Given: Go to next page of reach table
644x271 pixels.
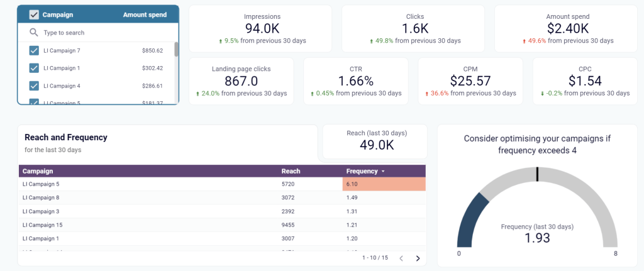Looking at the screenshot, I should click(x=418, y=258).
